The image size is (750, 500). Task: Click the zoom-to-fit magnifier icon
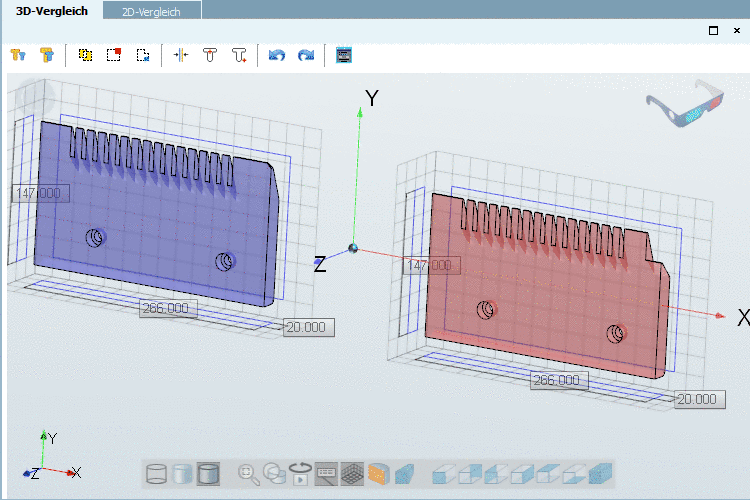[249, 475]
